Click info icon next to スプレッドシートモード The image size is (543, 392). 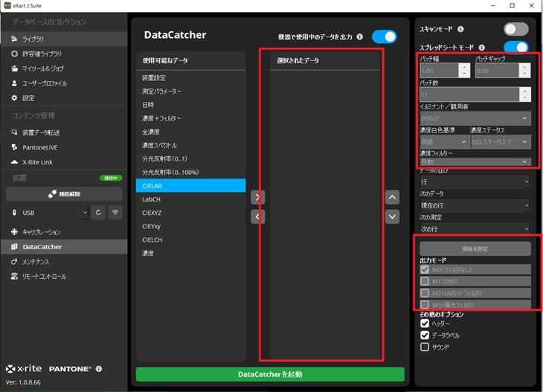pyautogui.click(x=481, y=48)
